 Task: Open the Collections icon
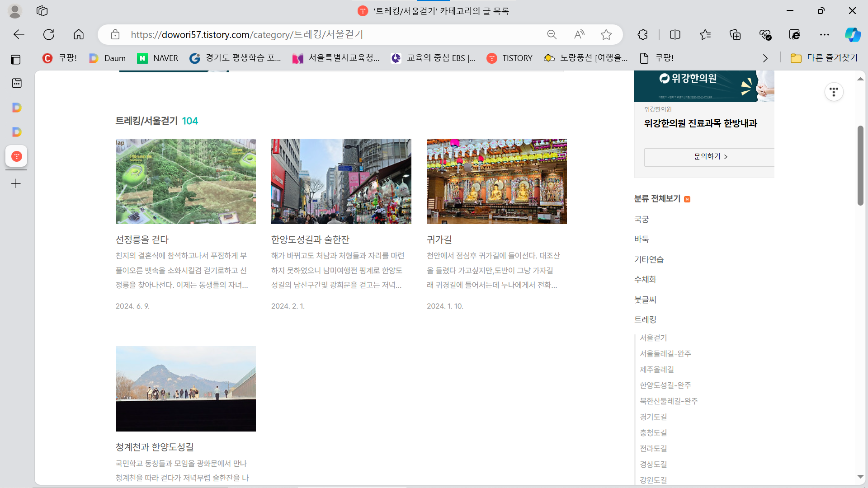(x=735, y=34)
